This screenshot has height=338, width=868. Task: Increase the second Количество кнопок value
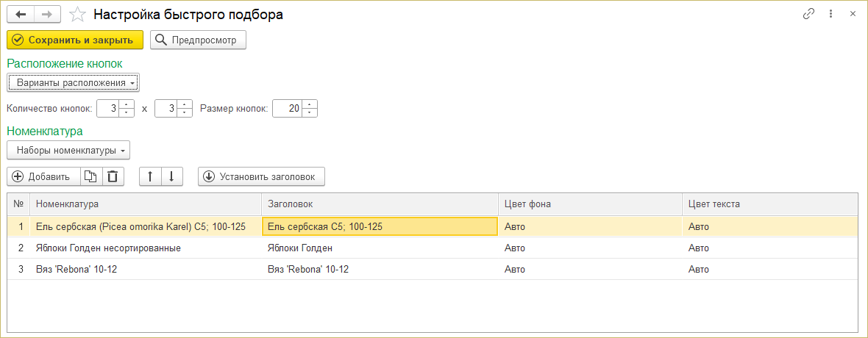(x=185, y=104)
